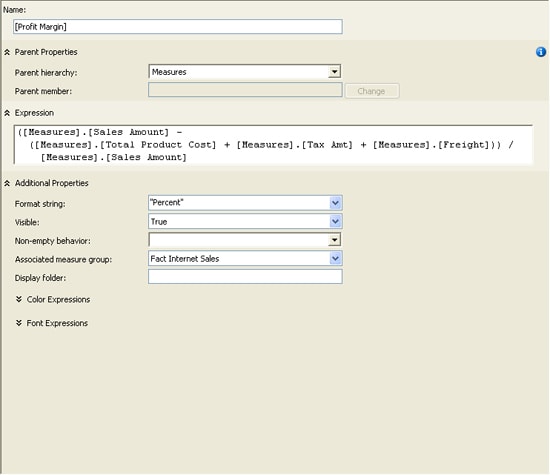This screenshot has height=475, width=550.
Task: Click the Change button
Action: (x=372, y=91)
